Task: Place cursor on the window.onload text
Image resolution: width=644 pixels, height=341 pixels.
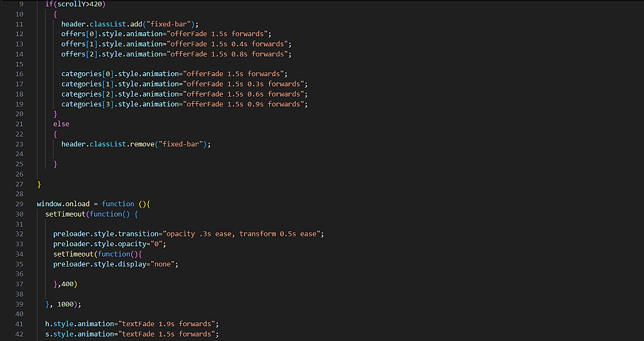Action: point(63,204)
